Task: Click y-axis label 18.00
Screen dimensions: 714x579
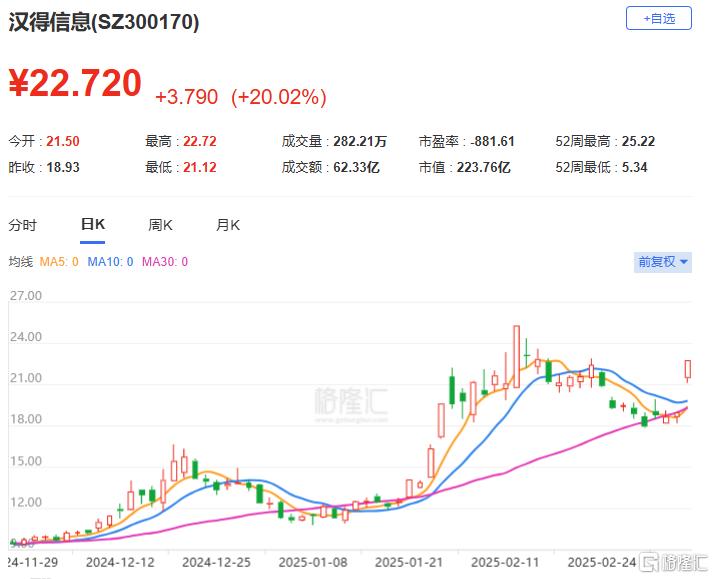Action: [26, 419]
